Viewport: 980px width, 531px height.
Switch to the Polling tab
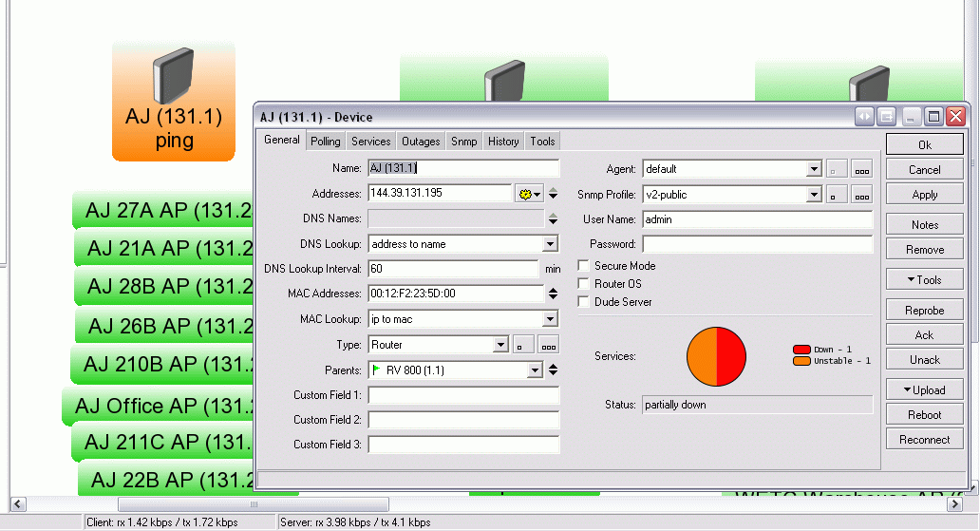326,142
